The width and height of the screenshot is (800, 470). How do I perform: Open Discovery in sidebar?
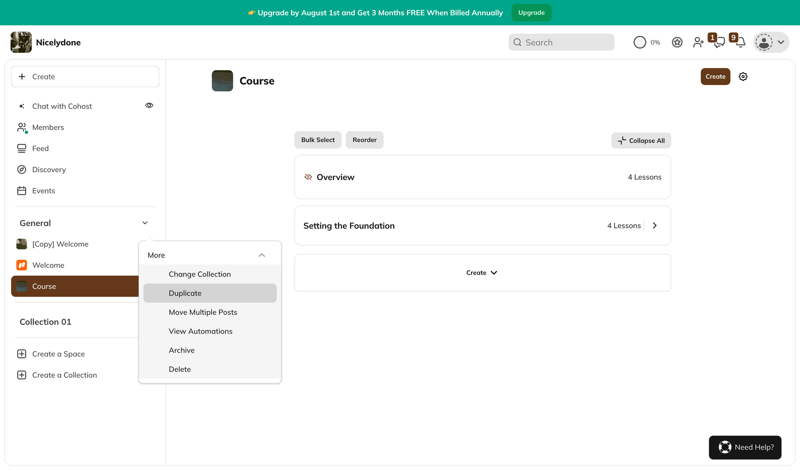tap(48, 169)
